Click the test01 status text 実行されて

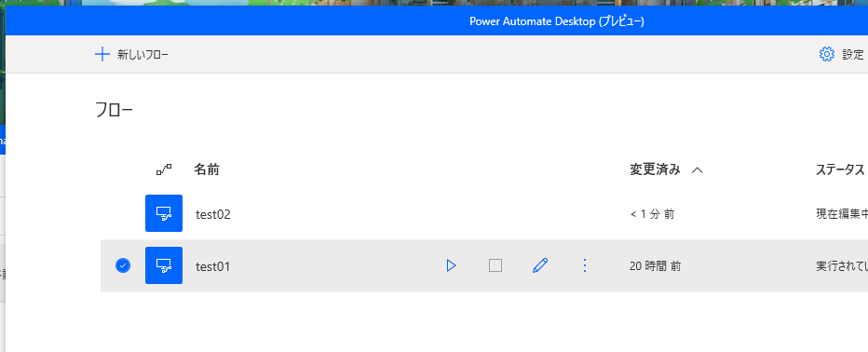click(x=842, y=266)
